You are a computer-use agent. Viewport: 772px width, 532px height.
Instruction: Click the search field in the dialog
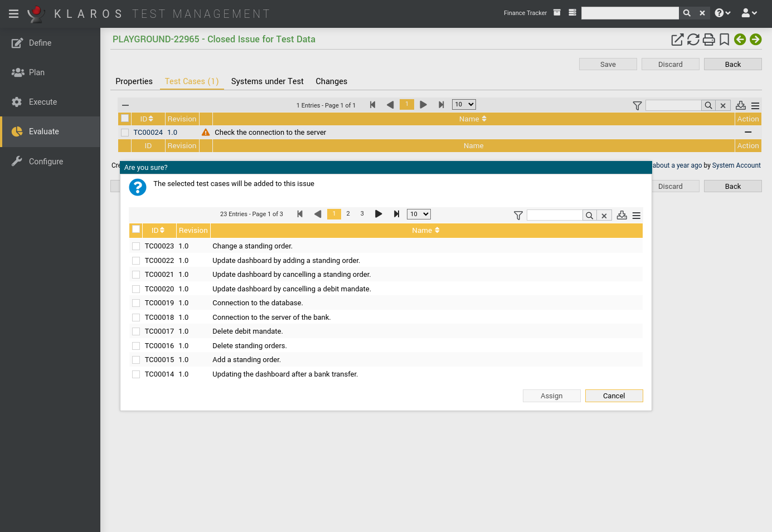[555, 214]
